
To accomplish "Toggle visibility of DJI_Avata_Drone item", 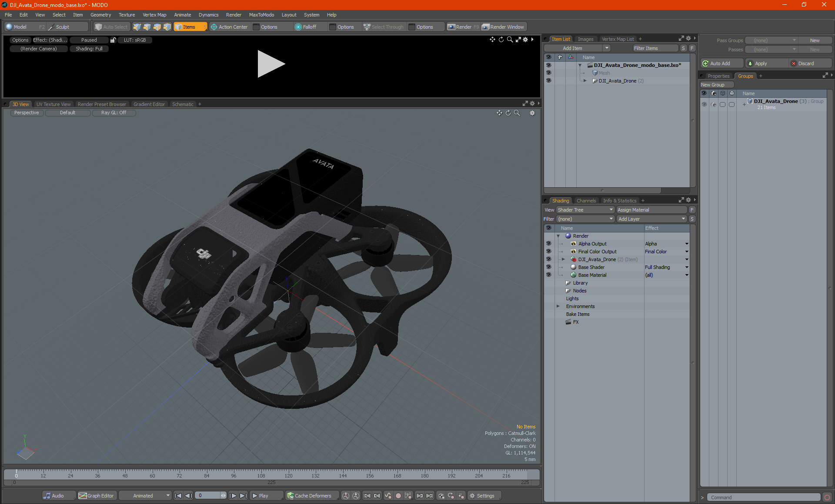I will coord(548,81).
